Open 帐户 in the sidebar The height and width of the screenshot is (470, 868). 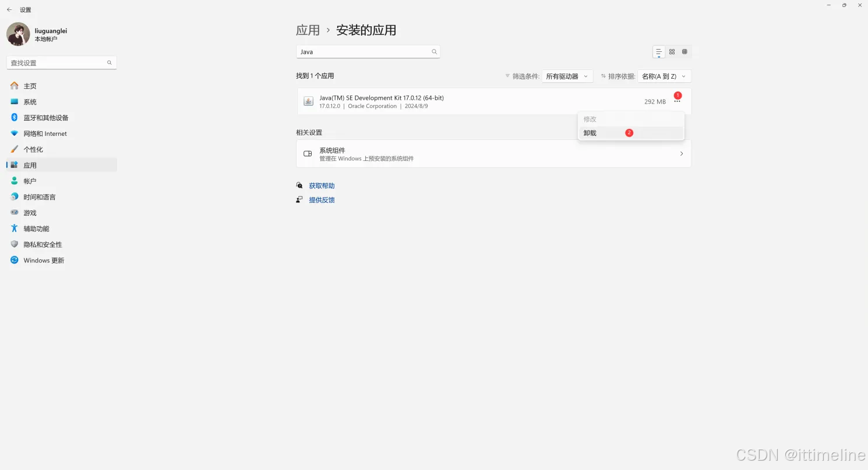(62, 181)
